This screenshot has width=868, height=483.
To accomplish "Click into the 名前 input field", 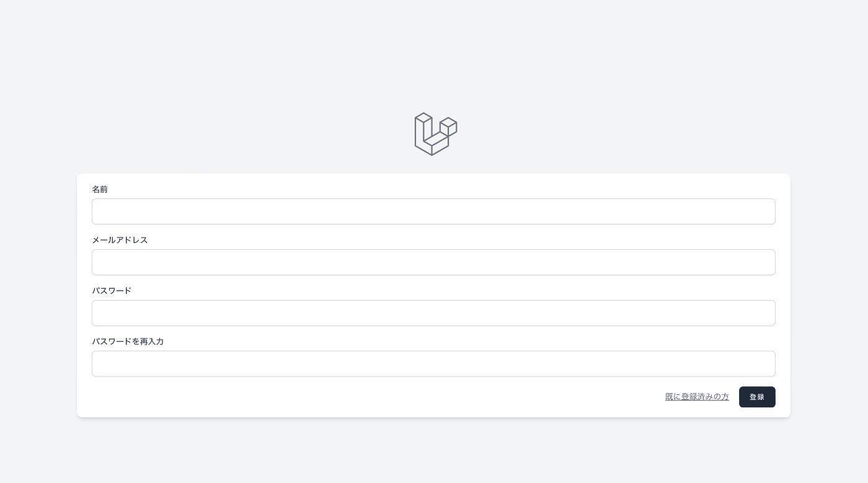I will click(433, 211).
